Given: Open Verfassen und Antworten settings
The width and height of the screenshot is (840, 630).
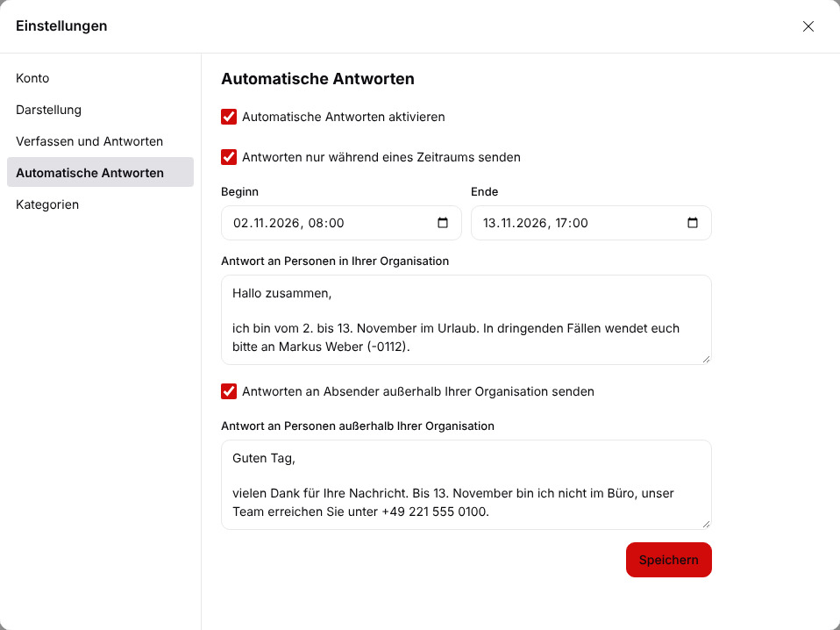Looking at the screenshot, I should (100, 141).
